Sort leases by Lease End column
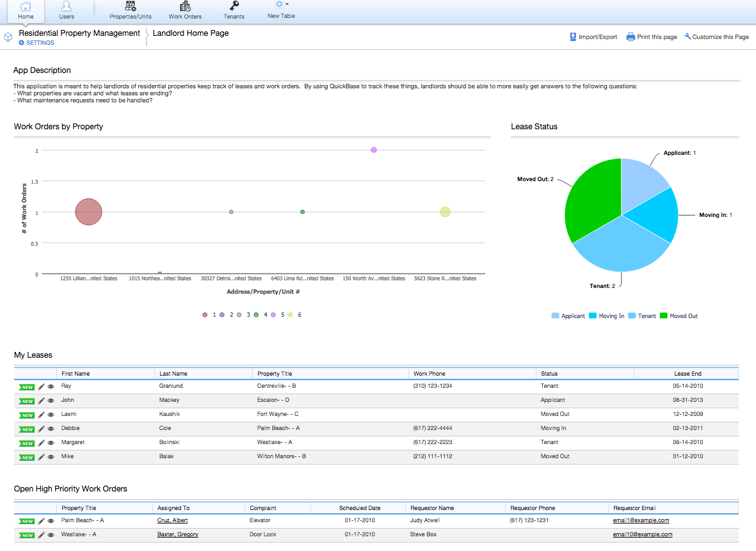 [x=688, y=374]
